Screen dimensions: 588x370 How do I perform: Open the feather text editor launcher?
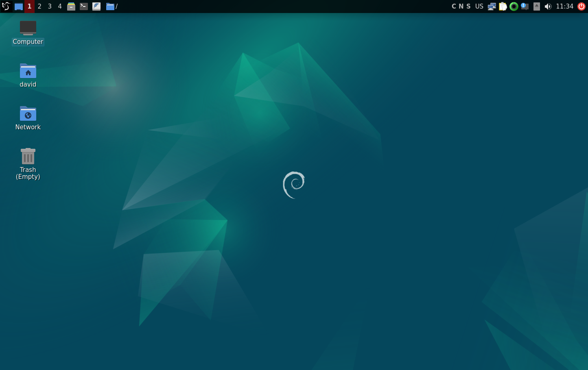[x=96, y=7]
